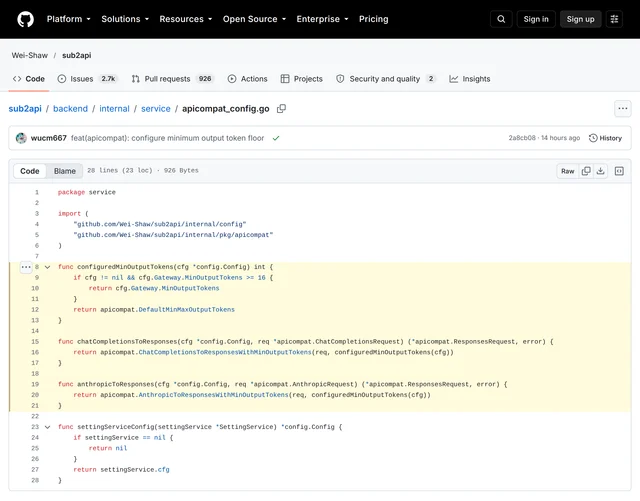Click the internal/config import string
The height and width of the screenshot is (501, 640).
[160, 224]
